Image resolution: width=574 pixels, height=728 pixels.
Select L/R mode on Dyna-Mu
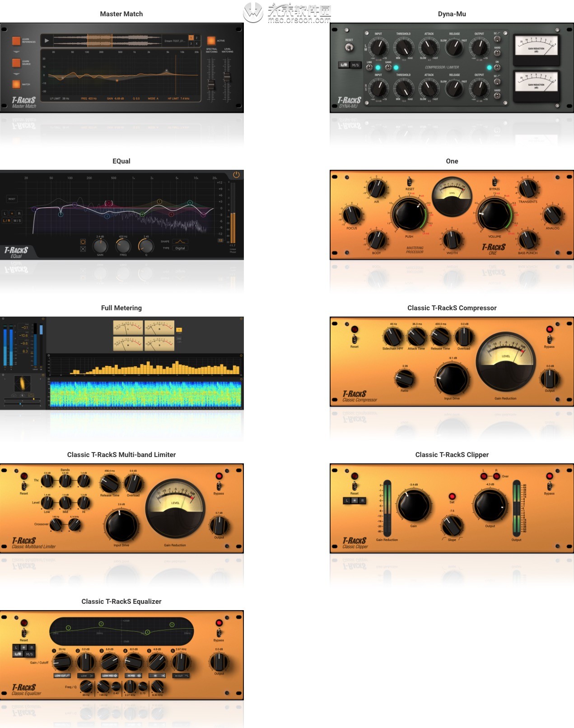coord(344,65)
